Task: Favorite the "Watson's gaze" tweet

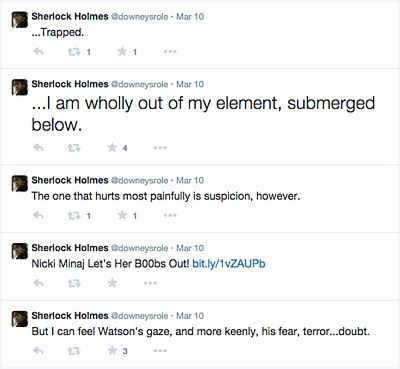Action: tap(112, 350)
